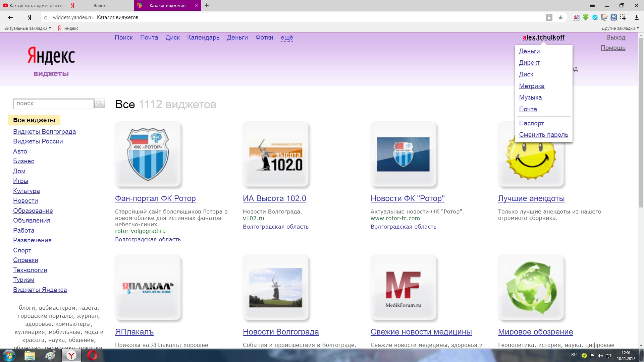This screenshot has height=362, width=644.
Task: Close the Каталог виджетов tab
Action: point(197,5)
